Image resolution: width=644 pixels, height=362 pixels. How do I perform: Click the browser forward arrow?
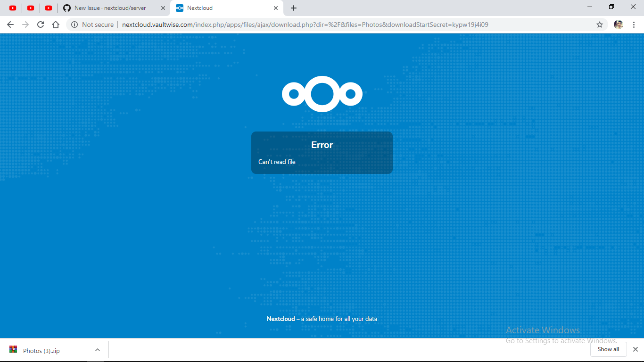click(25, 25)
